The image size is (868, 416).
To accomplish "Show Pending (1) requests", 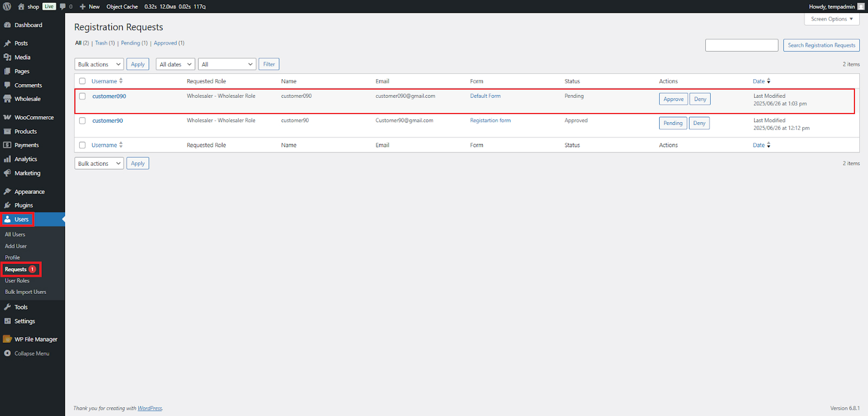I will point(134,43).
